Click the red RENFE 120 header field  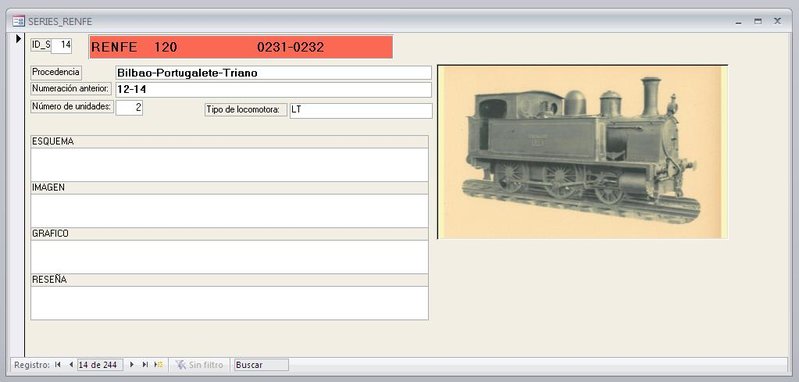(241, 47)
